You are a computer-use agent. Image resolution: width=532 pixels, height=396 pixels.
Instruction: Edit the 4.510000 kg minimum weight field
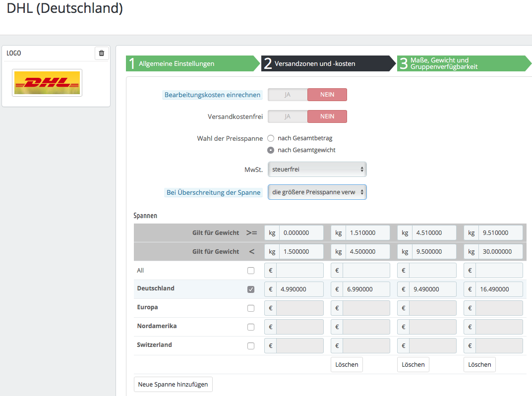coord(434,233)
